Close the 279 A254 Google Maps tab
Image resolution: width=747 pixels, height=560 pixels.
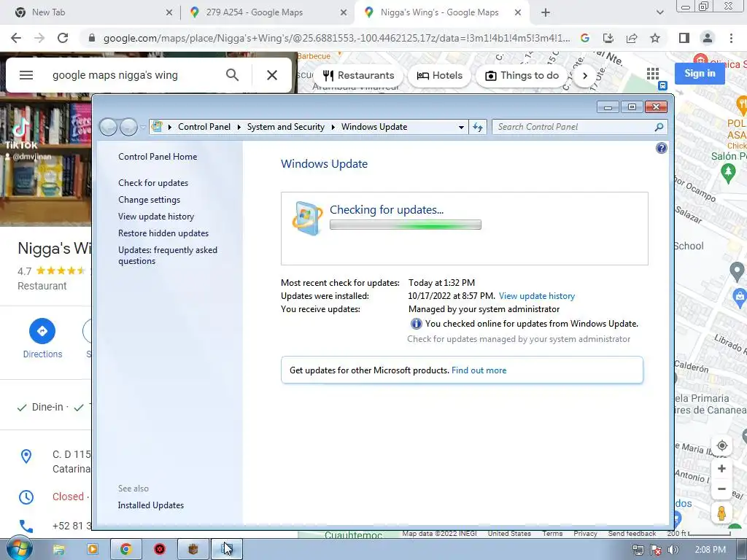tap(344, 12)
